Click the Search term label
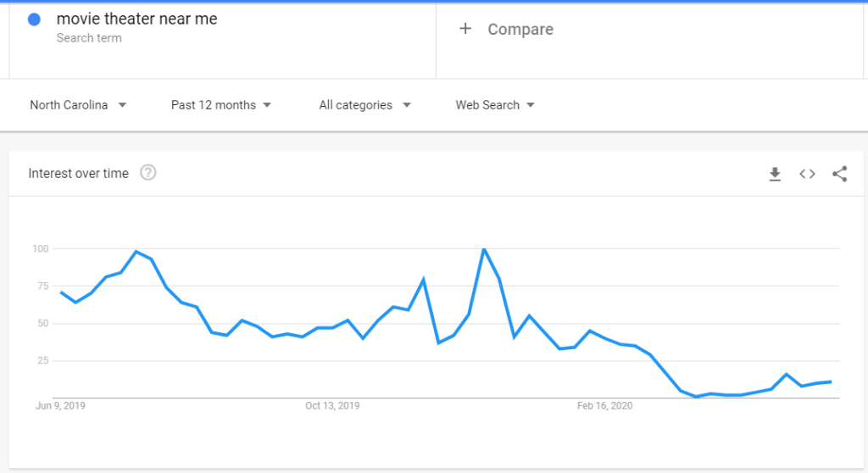Image resolution: width=868 pixels, height=473 pixels. (x=89, y=38)
